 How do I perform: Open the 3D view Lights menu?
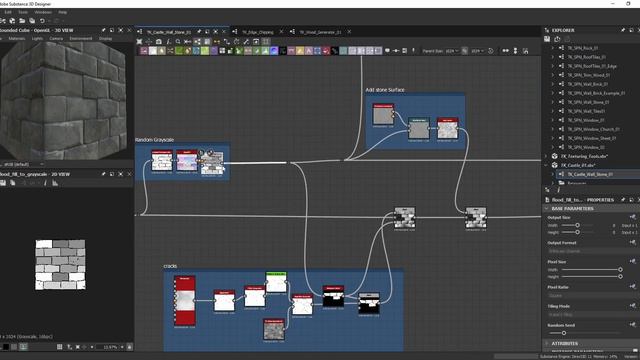coord(37,38)
